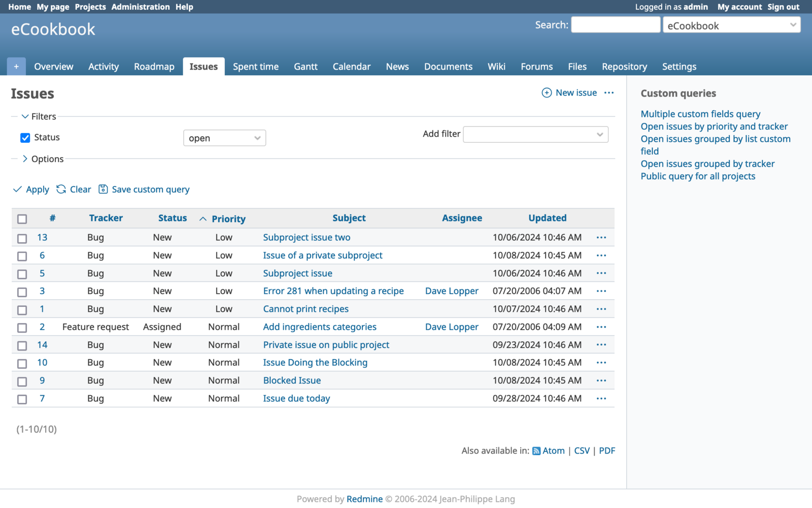Click the "+" tab left of Overview
This screenshot has width=812, height=508.
tap(16, 66)
